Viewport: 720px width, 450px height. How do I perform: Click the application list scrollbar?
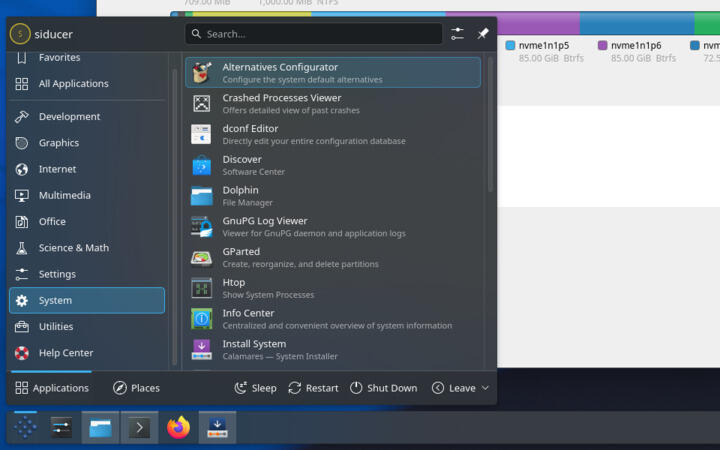coord(490,124)
